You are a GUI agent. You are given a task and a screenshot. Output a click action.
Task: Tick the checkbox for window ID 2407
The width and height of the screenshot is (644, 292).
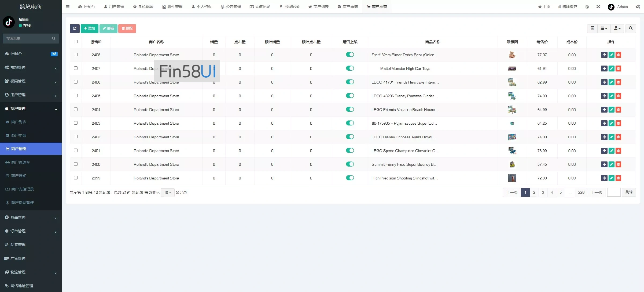[76, 68]
